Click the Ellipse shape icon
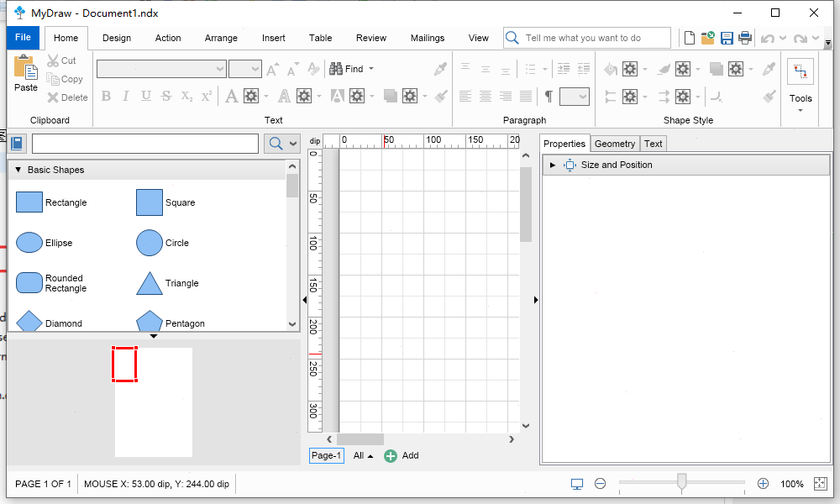 [x=29, y=243]
